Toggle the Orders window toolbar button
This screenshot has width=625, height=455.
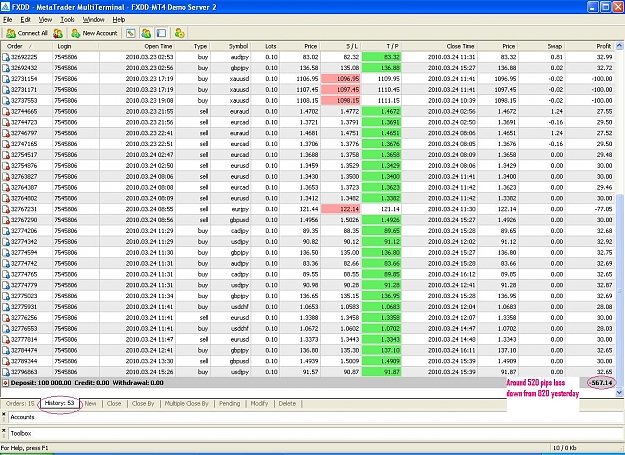point(130,33)
